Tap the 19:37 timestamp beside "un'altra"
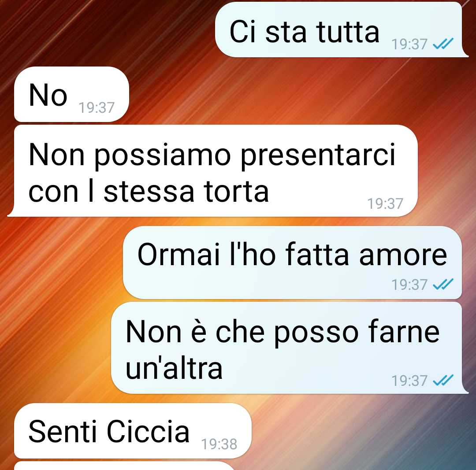Viewport: 476px width, 470px height. point(409,381)
